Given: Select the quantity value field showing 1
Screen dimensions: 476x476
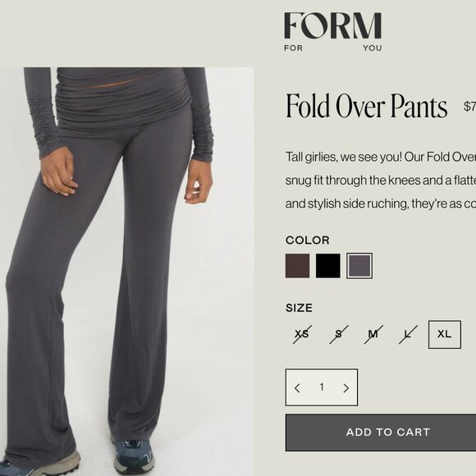Looking at the screenshot, I should click(x=322, y=387).
